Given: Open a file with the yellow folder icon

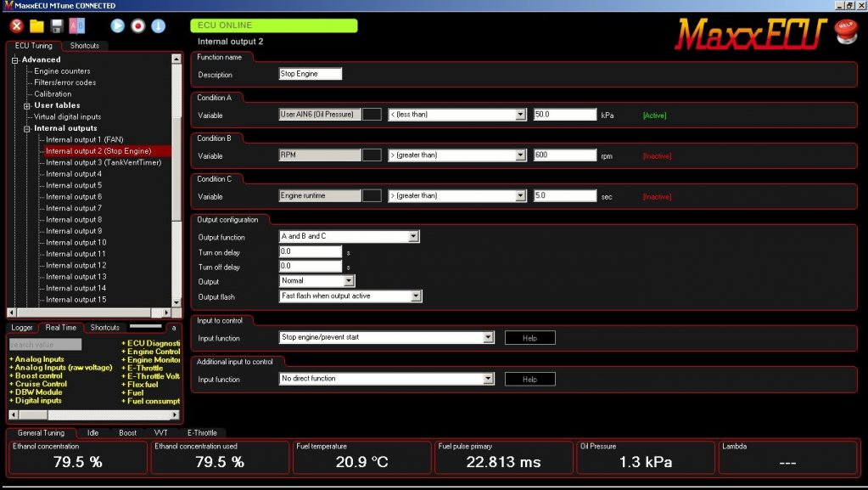Looking at the screenshot, I should click(36, 26).
